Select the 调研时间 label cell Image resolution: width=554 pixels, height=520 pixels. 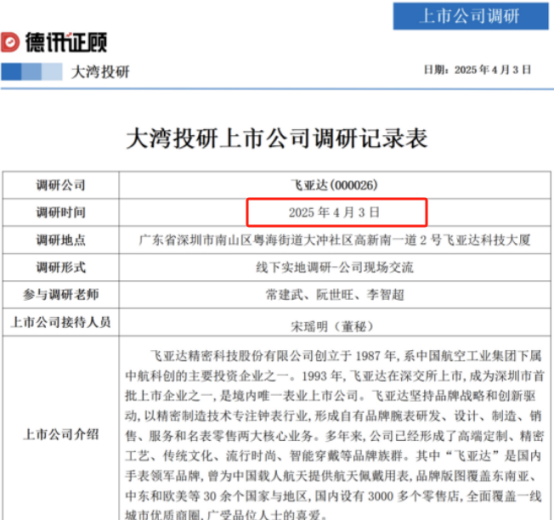61,212
